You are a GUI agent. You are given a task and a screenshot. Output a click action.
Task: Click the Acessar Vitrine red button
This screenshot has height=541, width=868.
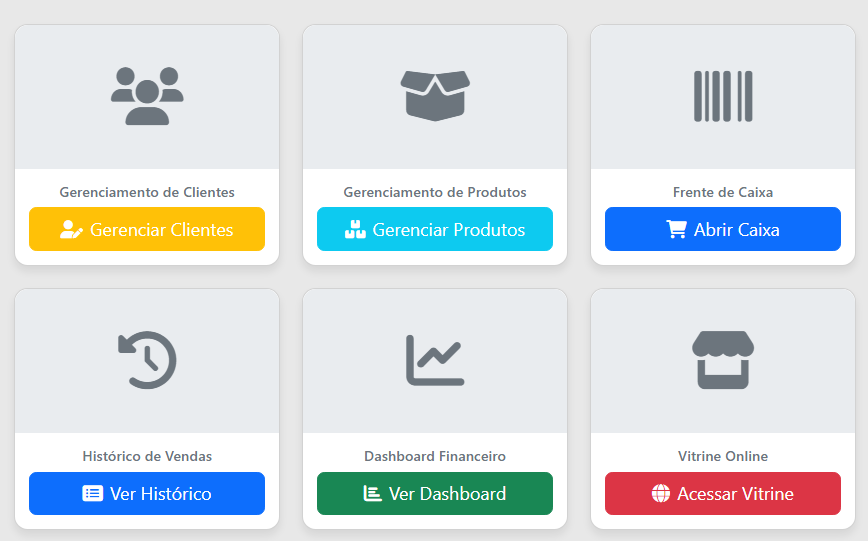[722, 493]
